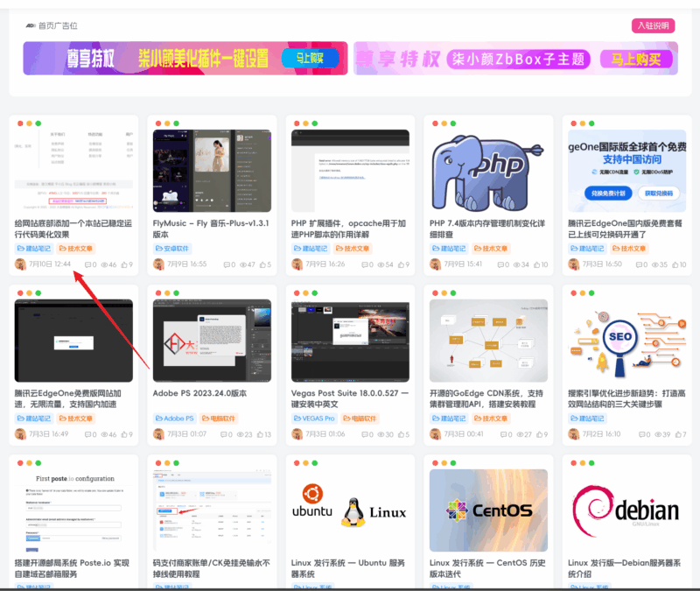Click the AD icon beside 首页广告位
Viewport: 700px width, 591px height.
tap(31, 26)
